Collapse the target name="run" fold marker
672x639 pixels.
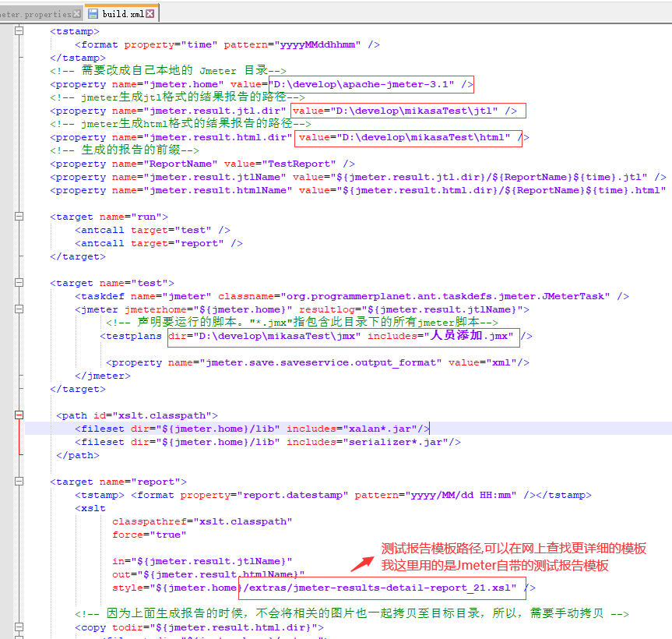click(19, 217)
